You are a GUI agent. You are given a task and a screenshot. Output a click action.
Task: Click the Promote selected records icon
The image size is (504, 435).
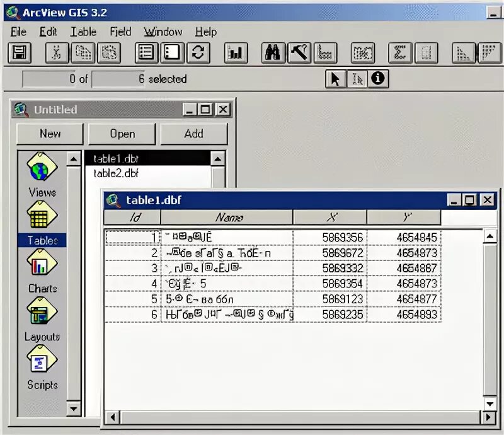[325, 53]
